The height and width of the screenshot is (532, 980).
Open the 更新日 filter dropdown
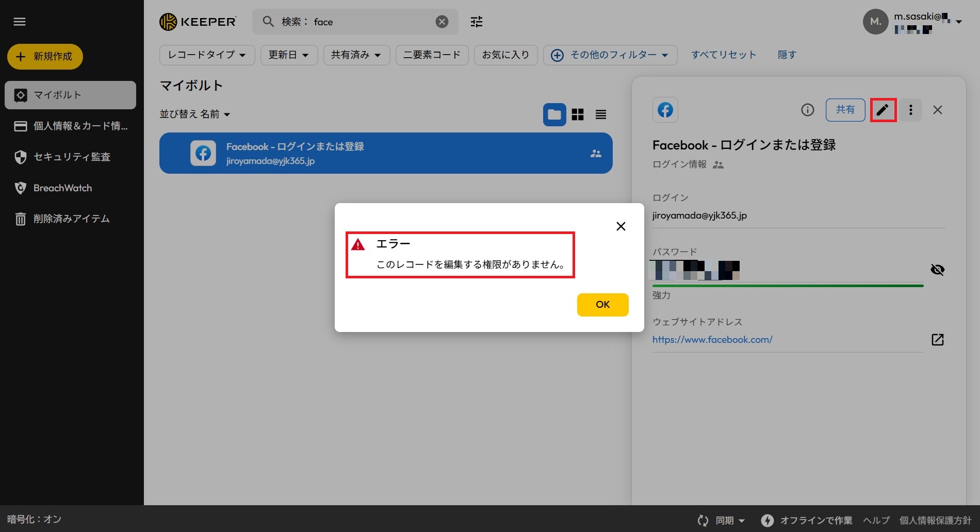coord(288,55)
